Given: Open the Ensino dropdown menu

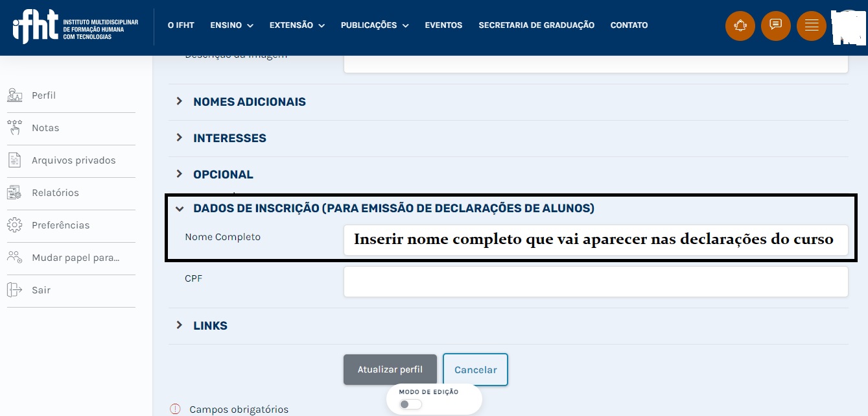Looking at the screenshot, I should 231,25.
